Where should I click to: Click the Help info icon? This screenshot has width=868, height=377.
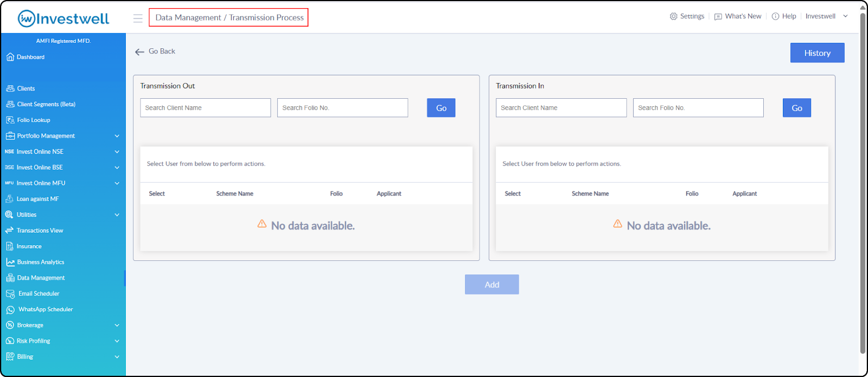pos(776,16)
